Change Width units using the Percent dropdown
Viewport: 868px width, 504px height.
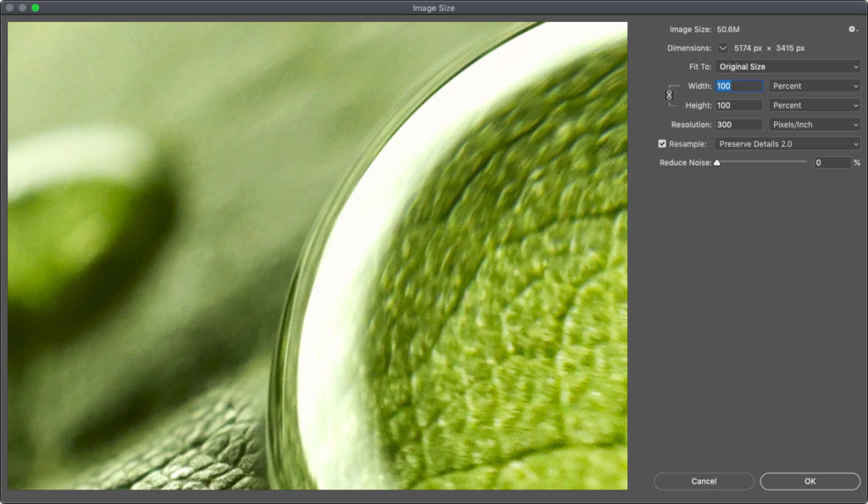pos(814,86)
